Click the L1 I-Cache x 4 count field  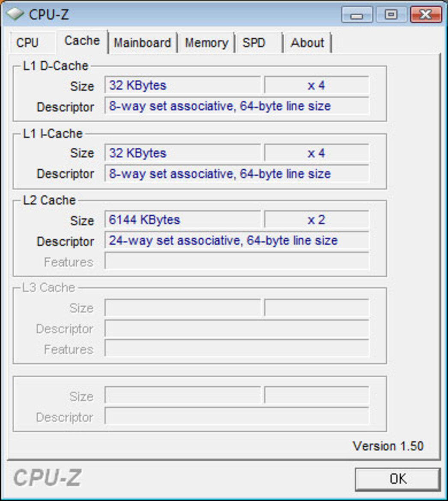click(x=317, y=153)
